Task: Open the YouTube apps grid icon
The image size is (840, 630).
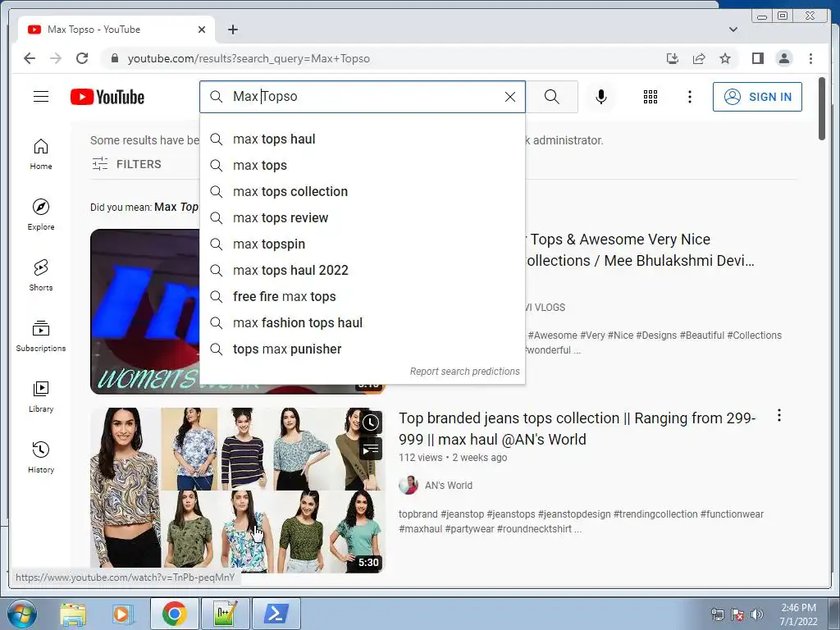Action: pyautogui.click(x=651, y=97)
